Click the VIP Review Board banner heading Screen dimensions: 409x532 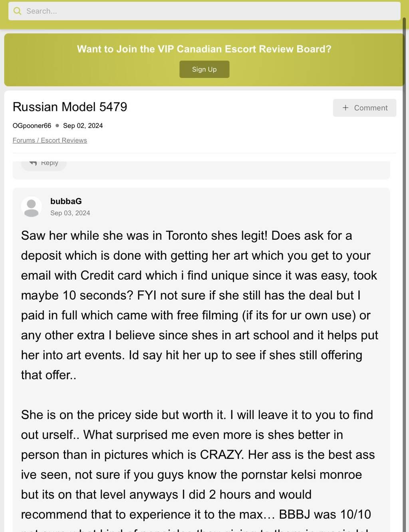(204, 49)
